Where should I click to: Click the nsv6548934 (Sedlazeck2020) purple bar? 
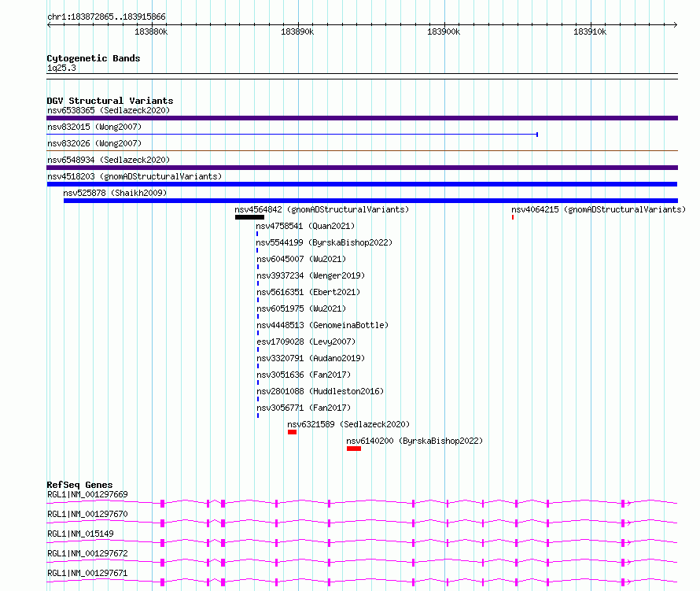(x=362, y=168)
